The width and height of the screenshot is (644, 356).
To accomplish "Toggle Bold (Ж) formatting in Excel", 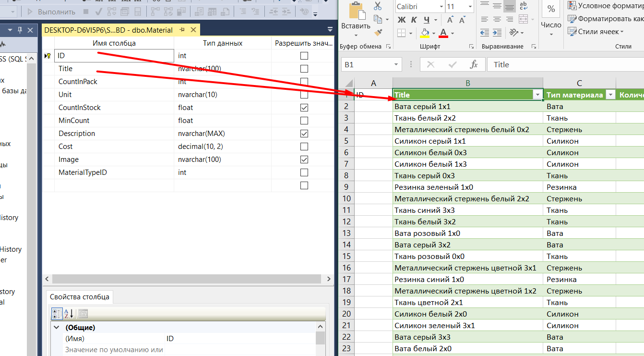I will 402,20.
